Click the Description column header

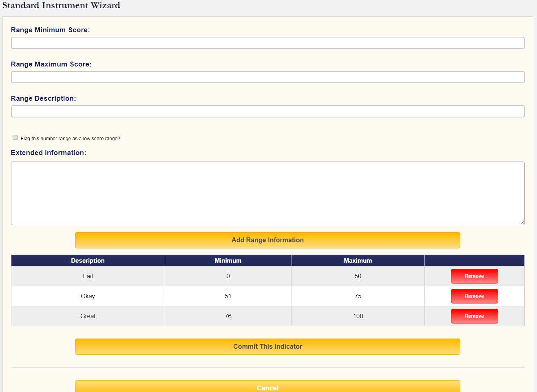88,261
